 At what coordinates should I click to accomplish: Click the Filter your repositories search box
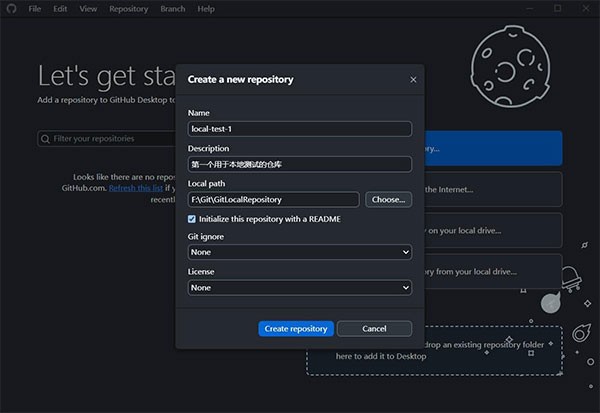point(107,139)
